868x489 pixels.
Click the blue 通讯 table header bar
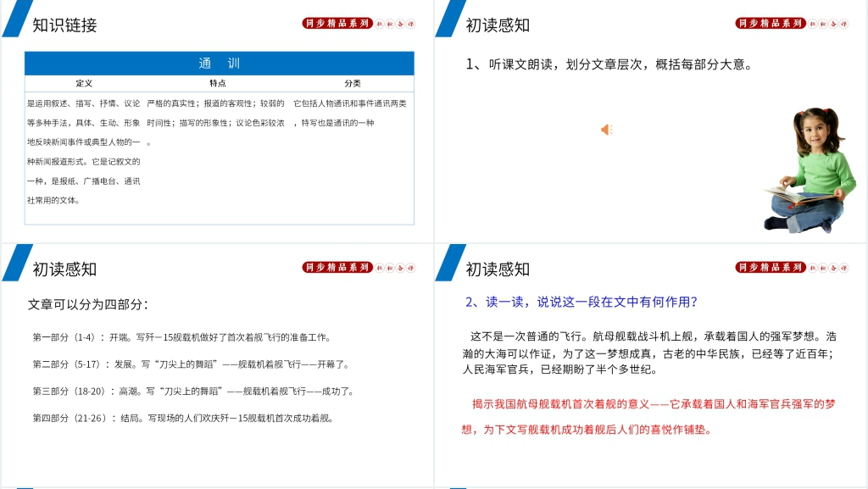[219, 64]
